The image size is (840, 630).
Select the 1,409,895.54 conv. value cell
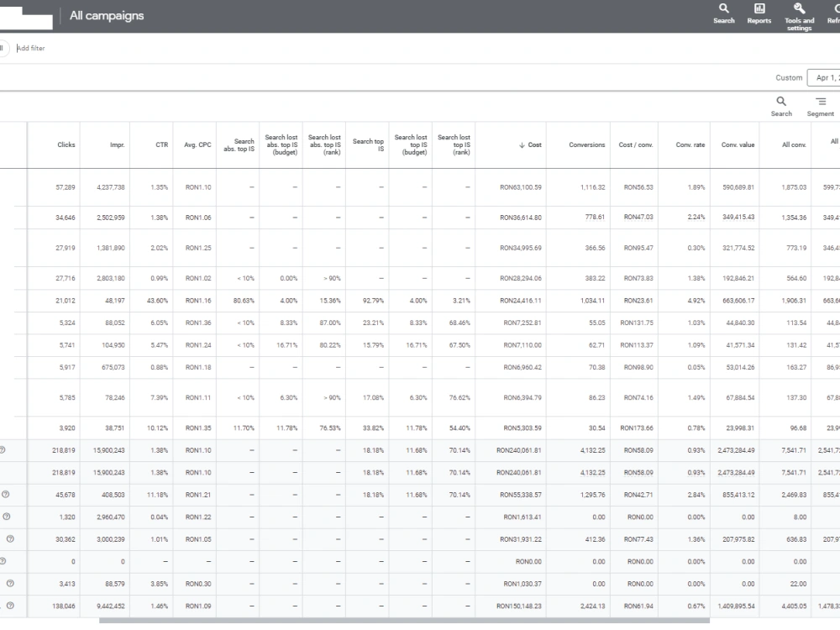737,606
